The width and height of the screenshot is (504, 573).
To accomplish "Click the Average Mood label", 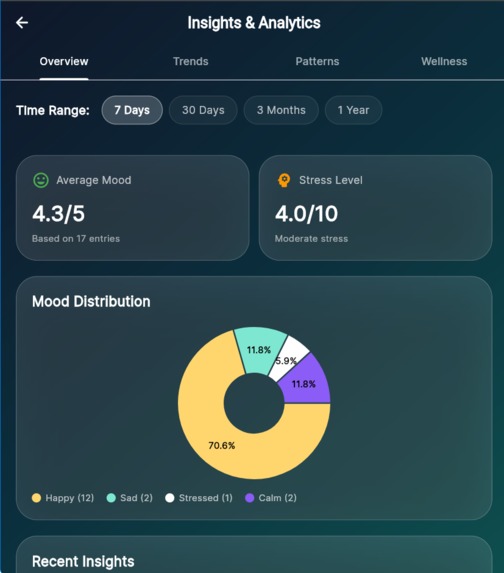I will [x=94, y=180].
